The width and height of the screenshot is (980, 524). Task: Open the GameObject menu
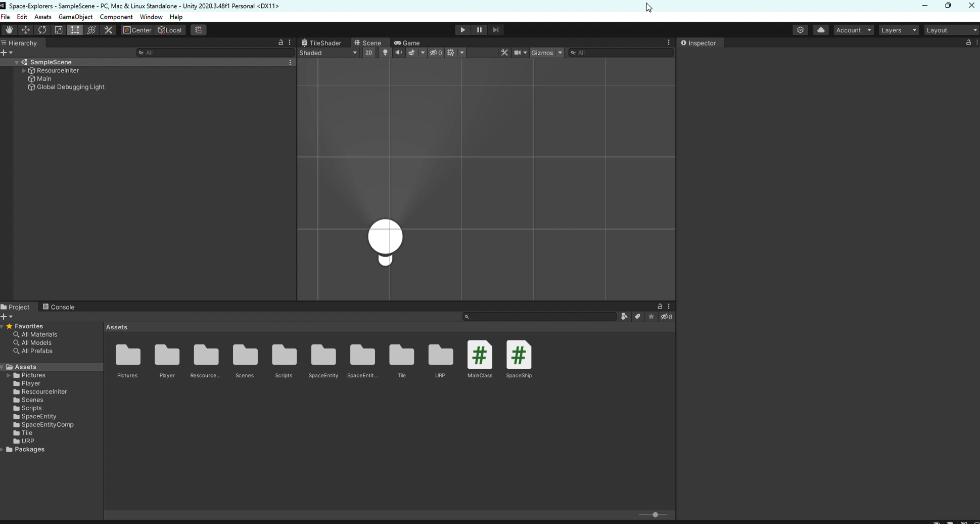click(75, 17)
